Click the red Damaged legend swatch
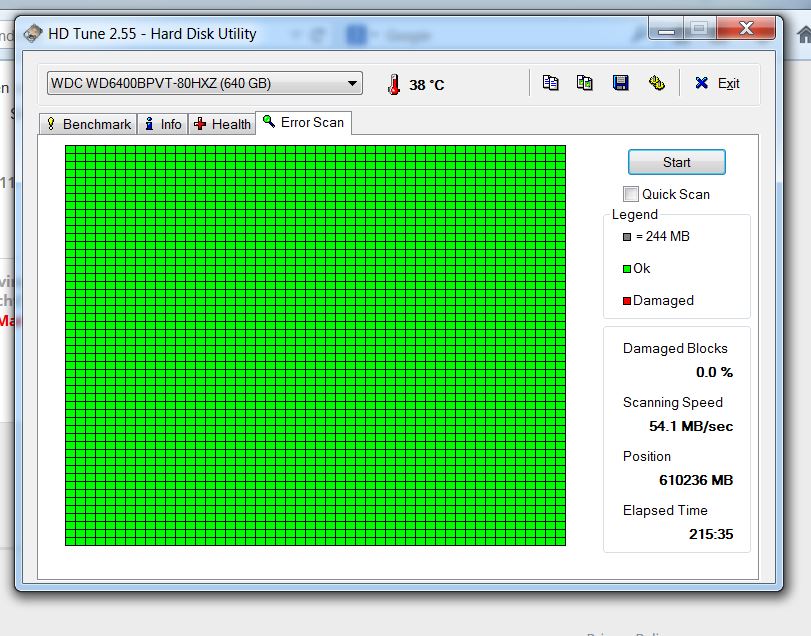Screen dimensions: 811x636 627,301
